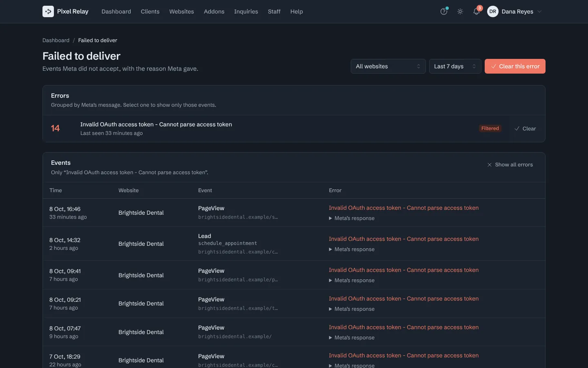Click the schedule_appointment event name
588x368 pixels.
[x=227, y=243]
